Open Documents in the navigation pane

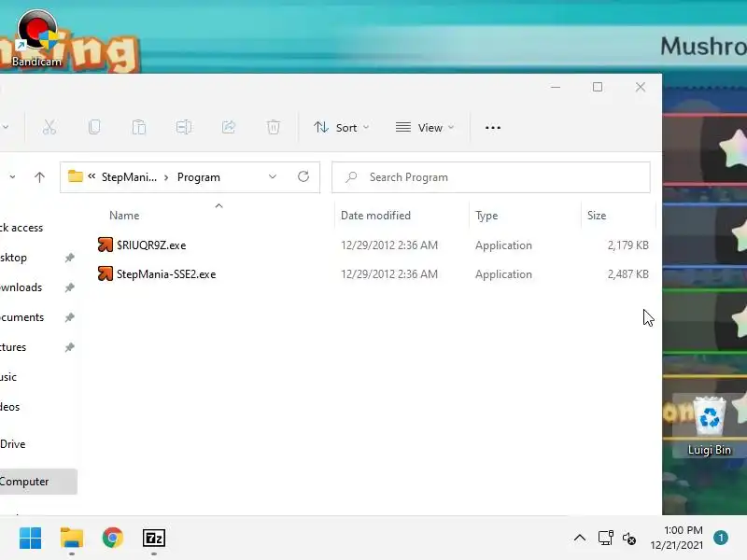click(x=21, y=317)
